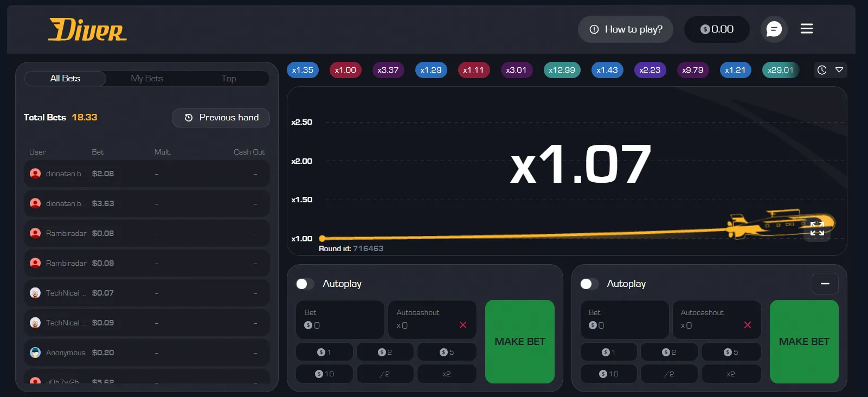The width and height of the screenshot is (868, 397).
Task: Expand multiplier history dropdown arrow
Action: pyautogui.click(x=839, y=70)
